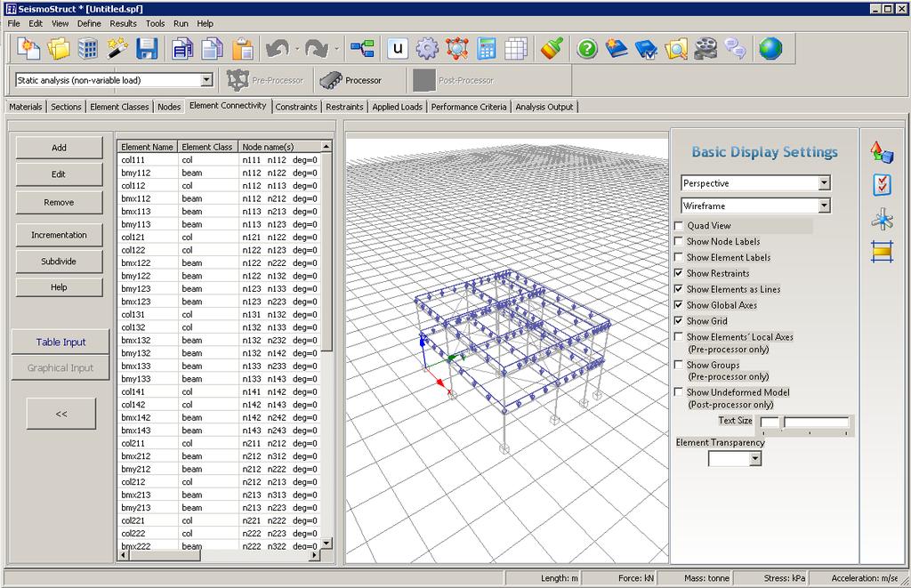The image size is (911, 588).
Task: Click the checklist icon in right sidebar
Action: click(882, 185)
